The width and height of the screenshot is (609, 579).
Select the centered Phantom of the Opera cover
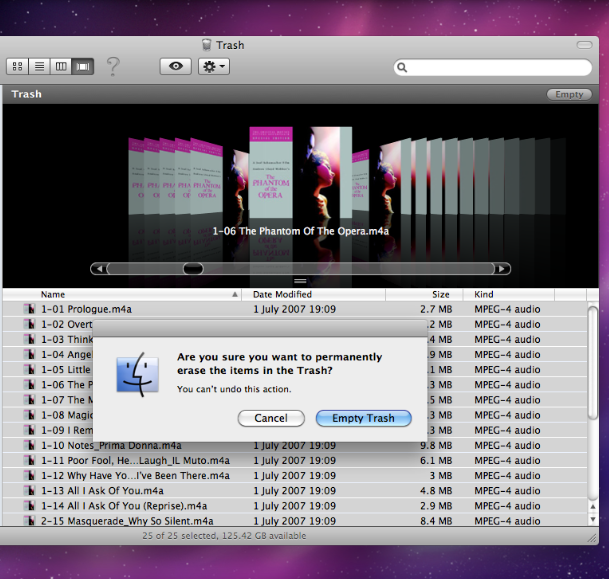[x=271, y=172]
